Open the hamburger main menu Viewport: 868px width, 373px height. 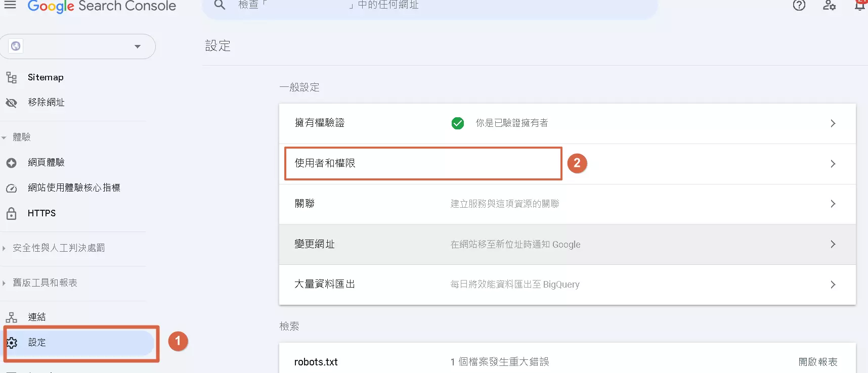pos(10,5)
